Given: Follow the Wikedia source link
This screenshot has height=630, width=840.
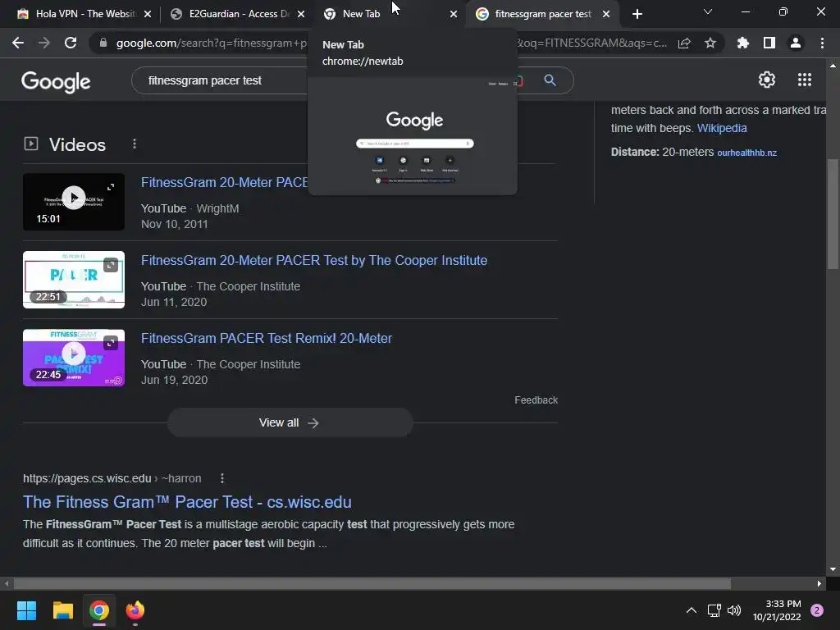Looking at the screenshot, I should pos(722,128).
